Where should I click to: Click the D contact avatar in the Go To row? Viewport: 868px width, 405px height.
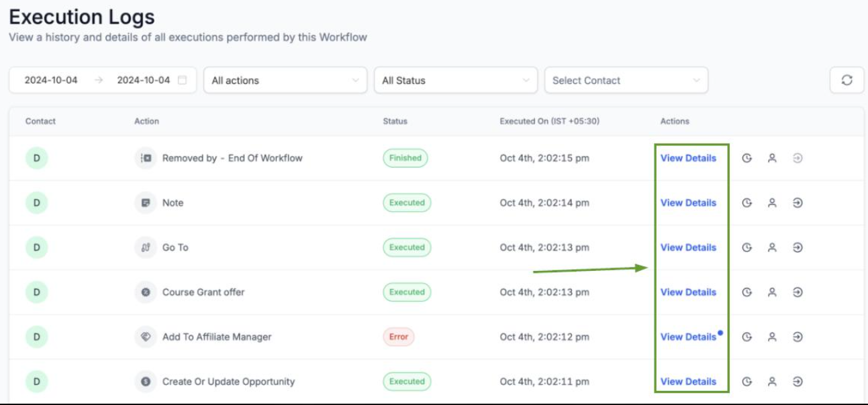click(x=37, y=247)
